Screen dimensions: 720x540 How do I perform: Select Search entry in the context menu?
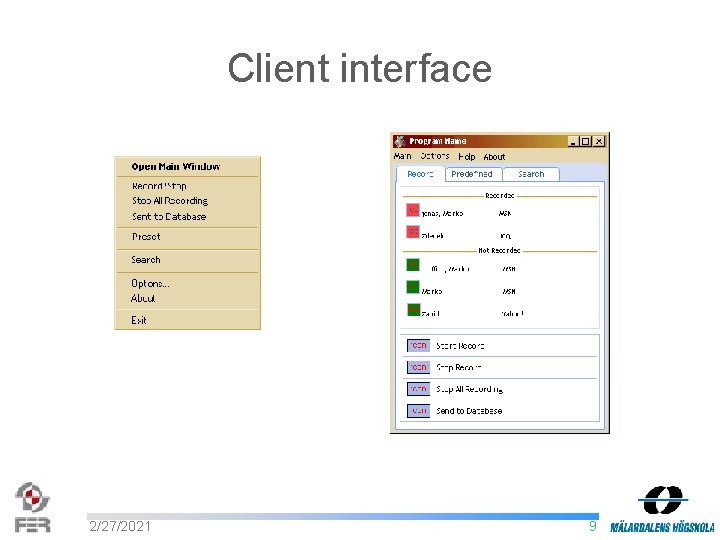146,260
